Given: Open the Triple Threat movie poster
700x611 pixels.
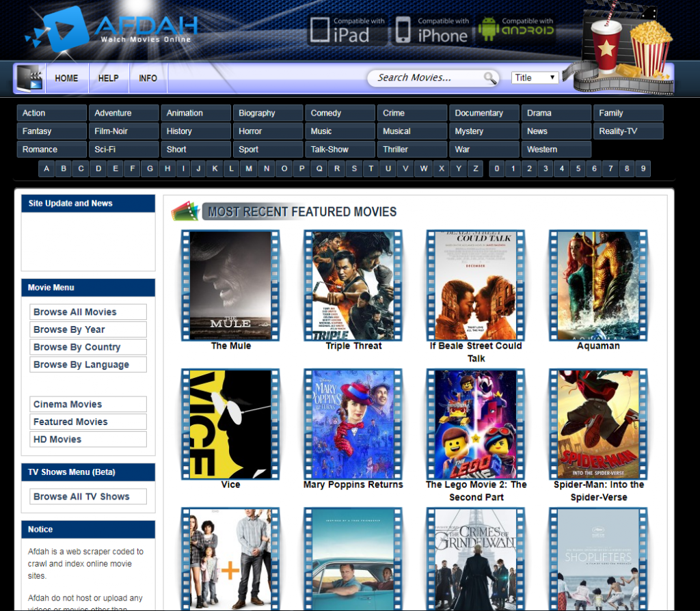Looking at the screenshot, I should (x=353, y=285).
